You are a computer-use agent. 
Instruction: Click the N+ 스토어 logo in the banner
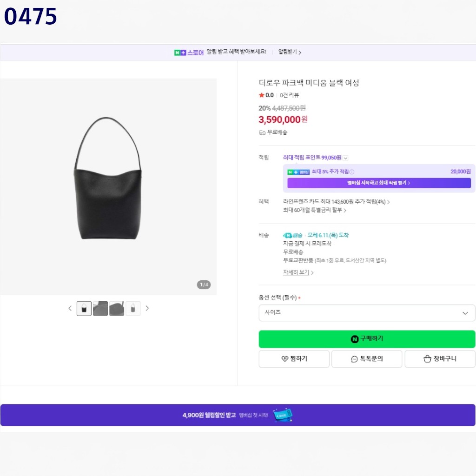[189, 53]
